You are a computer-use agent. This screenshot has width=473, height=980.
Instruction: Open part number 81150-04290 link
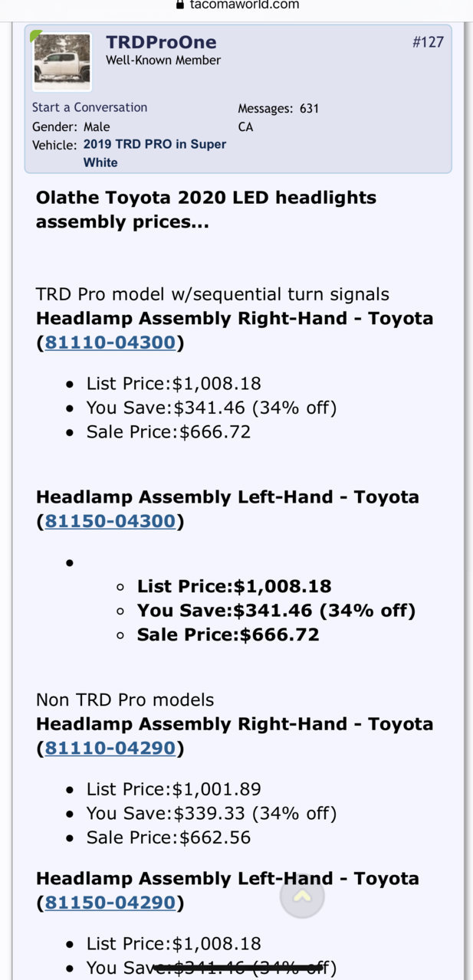pyautogui.click(x=110, y=903)
